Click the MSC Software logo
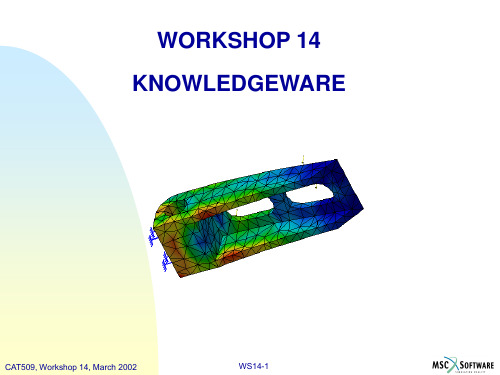This screenshot has width=500, height=375. 463,365
